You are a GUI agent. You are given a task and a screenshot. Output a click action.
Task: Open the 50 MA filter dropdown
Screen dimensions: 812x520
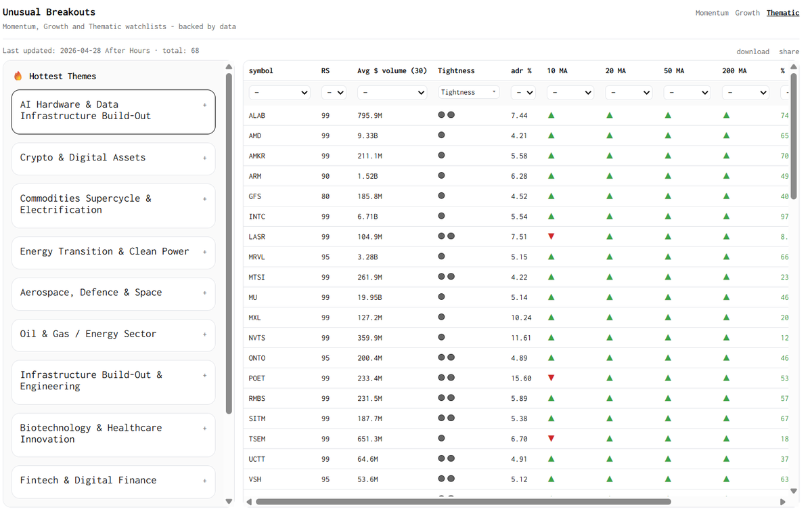coord(687,92)
